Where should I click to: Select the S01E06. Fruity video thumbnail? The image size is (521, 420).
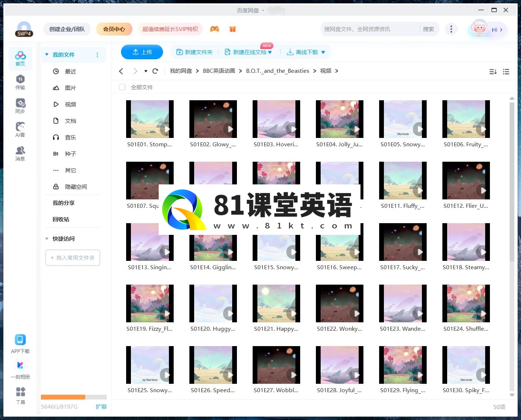(x=466, y=119)
